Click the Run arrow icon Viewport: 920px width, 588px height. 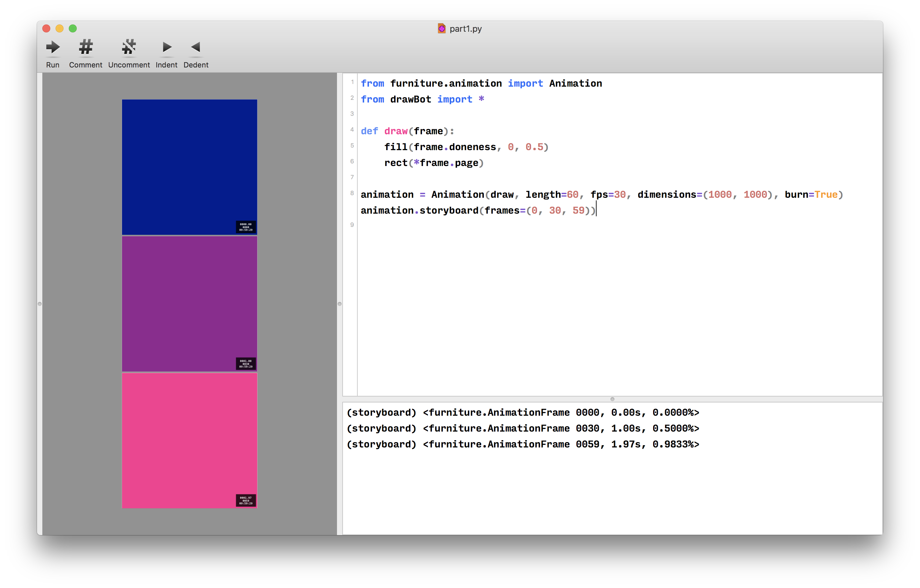click(x=53, y=47)
